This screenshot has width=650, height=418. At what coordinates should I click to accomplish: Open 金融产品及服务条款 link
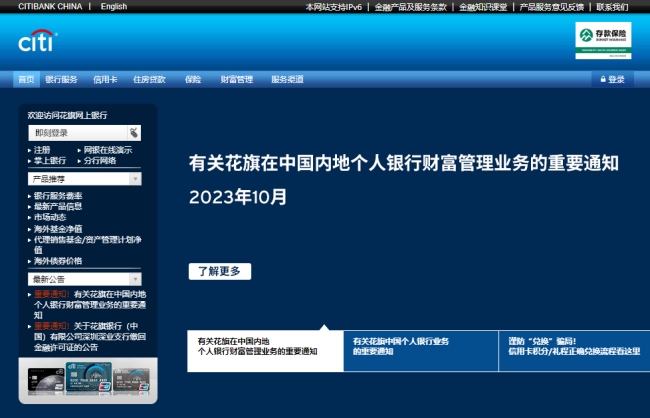[411, 7]
